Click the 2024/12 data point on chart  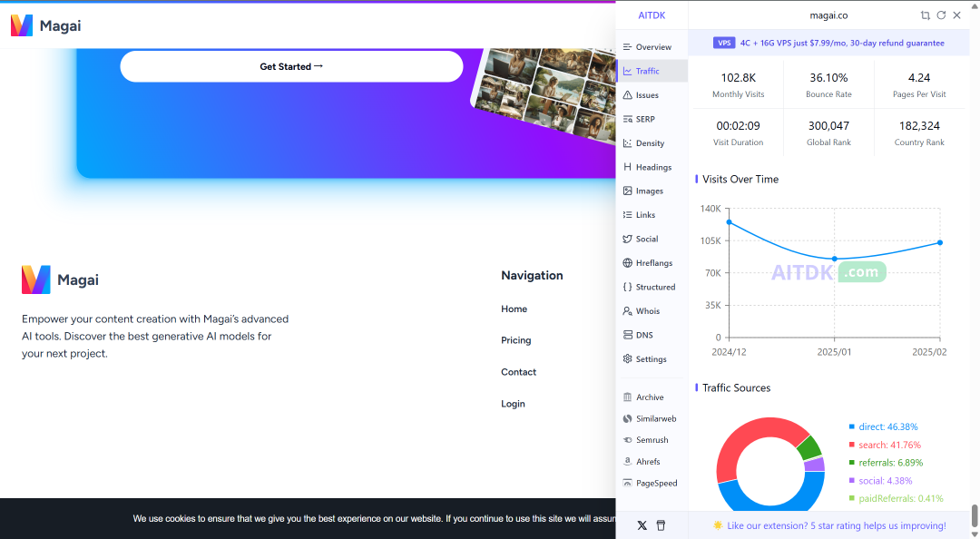pos(729,222)
